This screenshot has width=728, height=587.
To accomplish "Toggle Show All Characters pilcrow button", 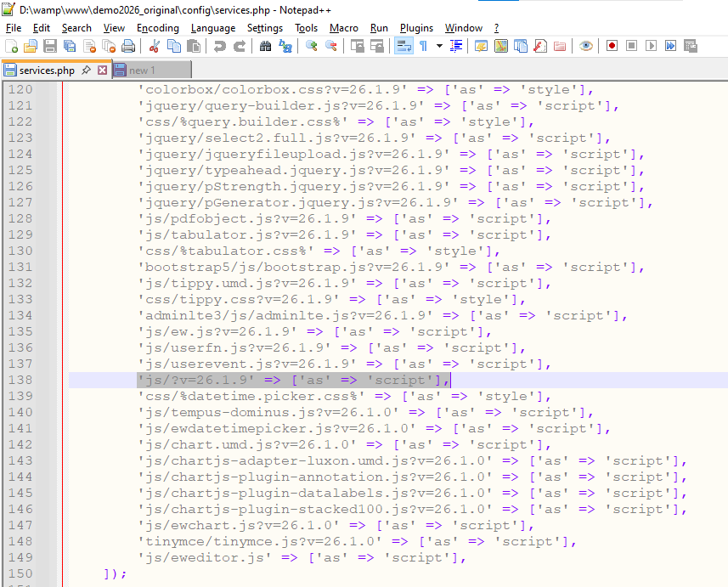I will click(423, 46).
